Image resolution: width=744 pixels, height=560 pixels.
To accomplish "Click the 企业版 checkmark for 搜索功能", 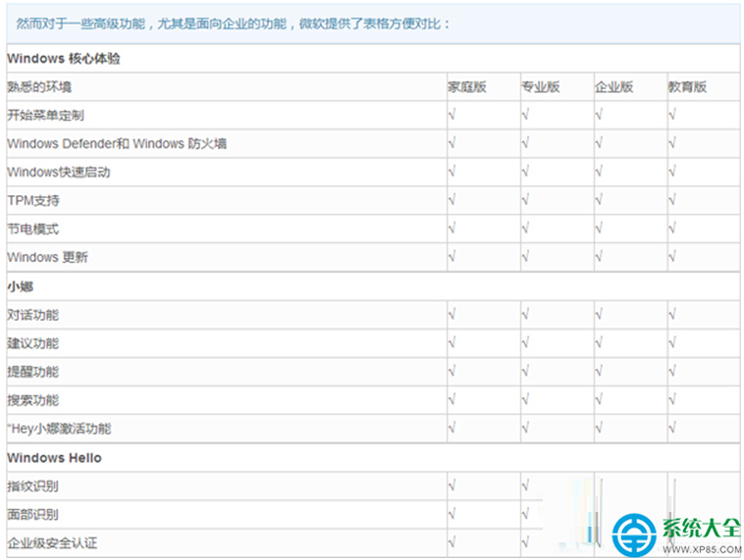I will (599, 399).
